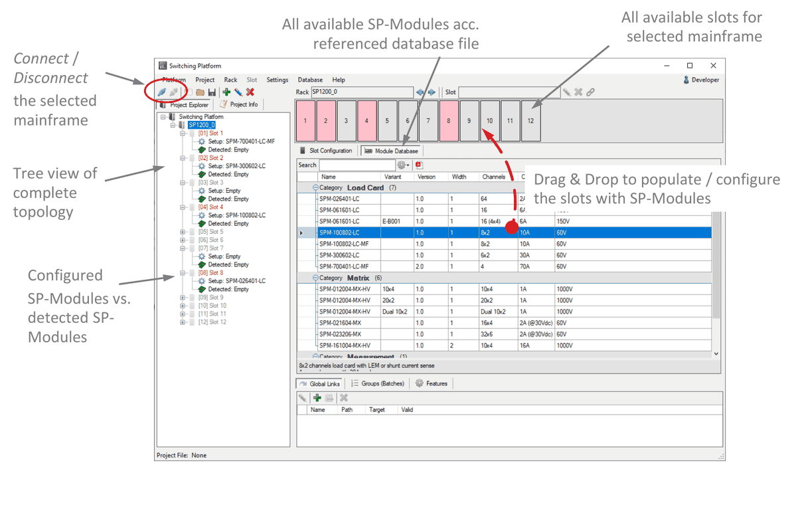
Task: Expand the [12] Slot 12 node
Action: click(x=183, y=322)
